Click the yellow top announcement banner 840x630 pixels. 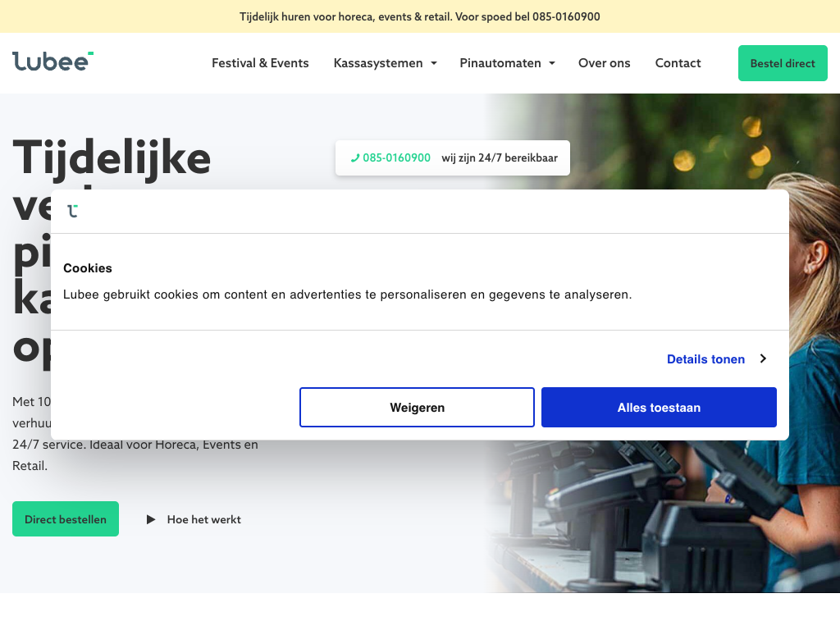[x=420, y=16]
